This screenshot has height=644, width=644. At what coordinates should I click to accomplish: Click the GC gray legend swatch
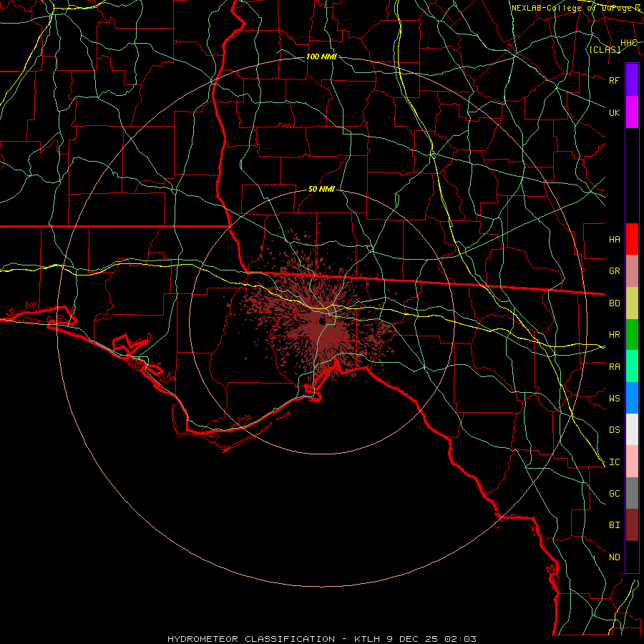pos(632,493)
